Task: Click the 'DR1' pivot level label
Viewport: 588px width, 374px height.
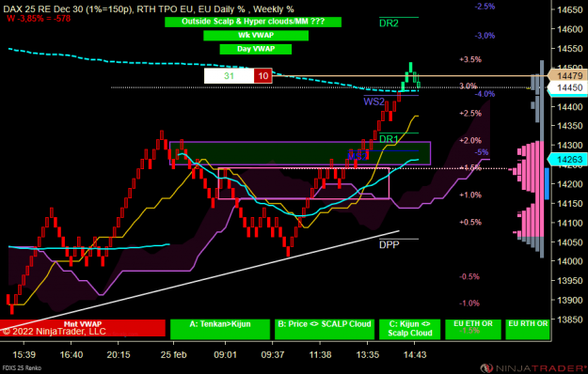Action: tap(389, 139)
